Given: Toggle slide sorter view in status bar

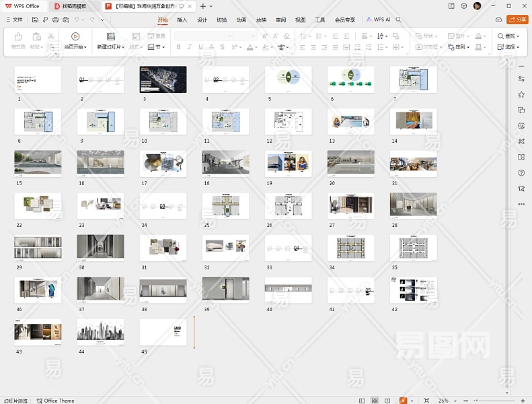Looking at the screenshot, I should point(375,401).
